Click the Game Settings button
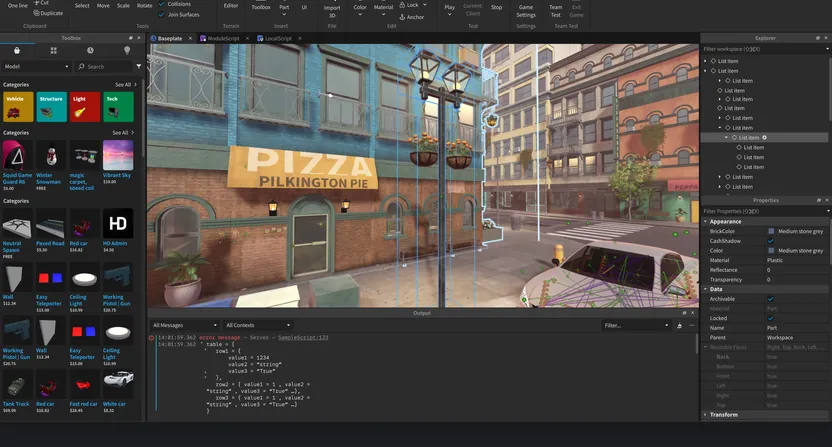The image size is (832, 447). [x=526, y=11]
